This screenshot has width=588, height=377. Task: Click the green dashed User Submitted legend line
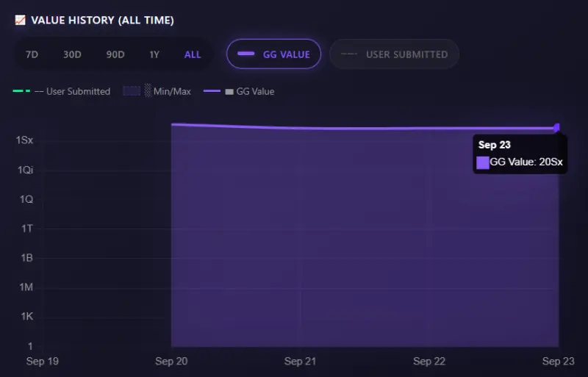pyautogui.click(x=21, y=91)
